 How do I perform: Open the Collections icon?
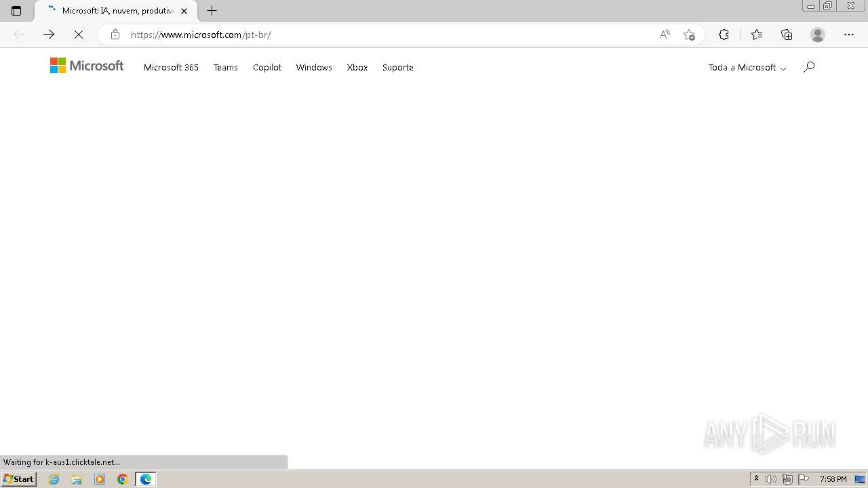pos(787,35)
